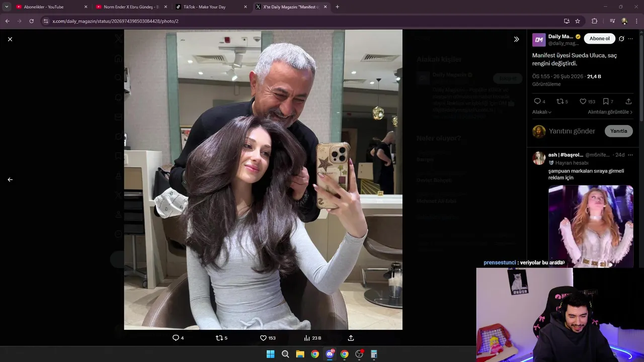644x362 pixels.
Task: Open the tab search dropdown arrow
Action: click(x=7, y=7)
